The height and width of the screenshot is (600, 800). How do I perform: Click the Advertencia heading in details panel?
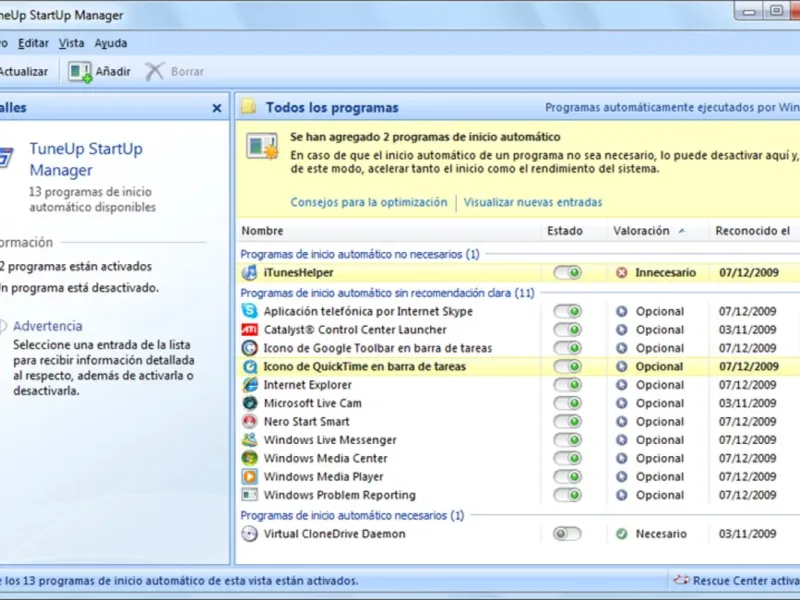click(x=47, y=326)
